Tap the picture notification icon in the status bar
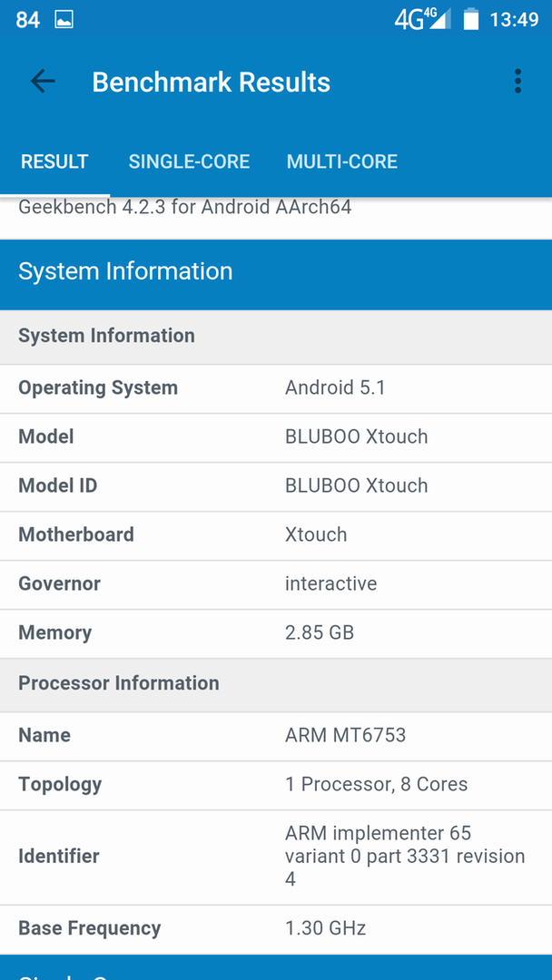 [x=64, y=20]
